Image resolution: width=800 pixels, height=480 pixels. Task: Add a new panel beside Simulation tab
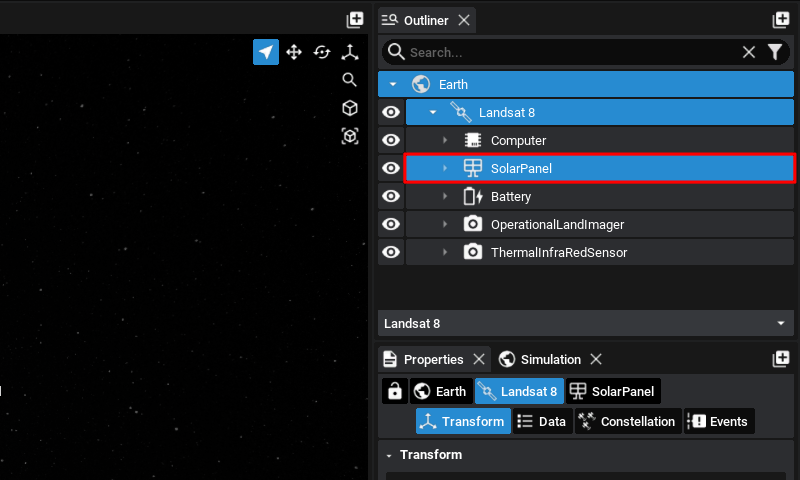click(x=781, y=359)
